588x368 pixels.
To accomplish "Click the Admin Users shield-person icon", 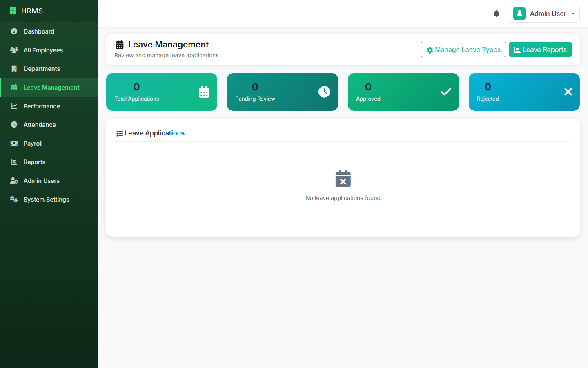I will coord(14,181).
